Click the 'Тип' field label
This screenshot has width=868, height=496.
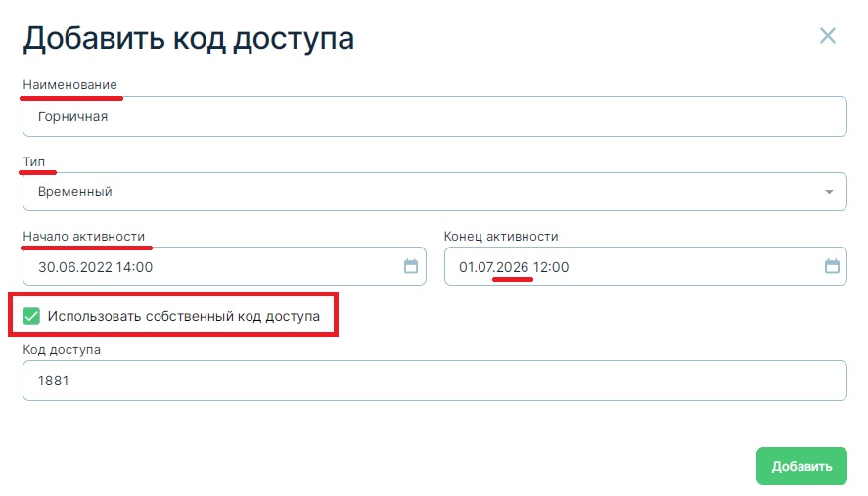(x=34, y=161)
